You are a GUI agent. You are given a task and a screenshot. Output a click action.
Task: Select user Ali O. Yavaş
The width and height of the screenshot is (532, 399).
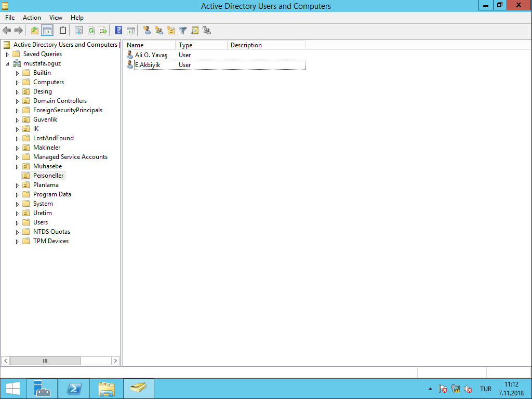(151, 55)
